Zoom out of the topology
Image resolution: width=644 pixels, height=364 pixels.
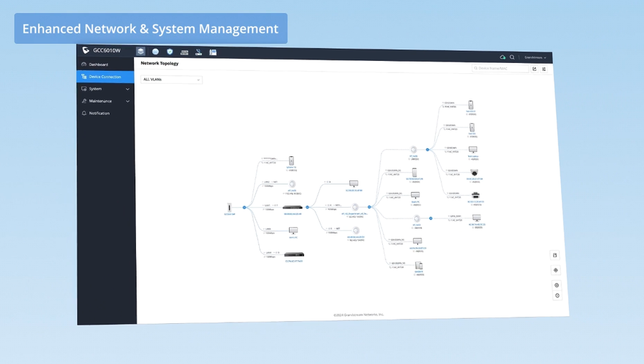click(557, 295)
